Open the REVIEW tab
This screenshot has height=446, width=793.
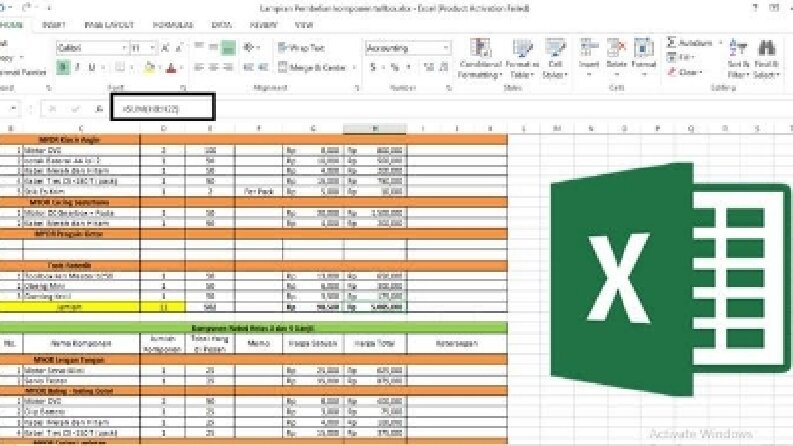263,25
